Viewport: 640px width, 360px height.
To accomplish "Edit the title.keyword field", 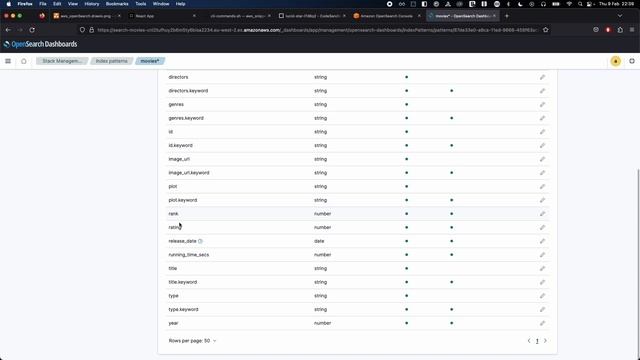I will [542, 282].
